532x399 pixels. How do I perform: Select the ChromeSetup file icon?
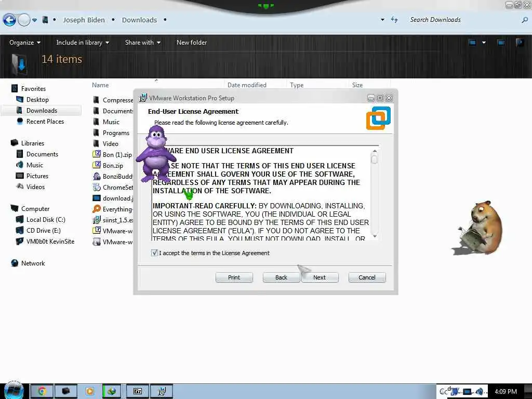click(x=97, y=187)
